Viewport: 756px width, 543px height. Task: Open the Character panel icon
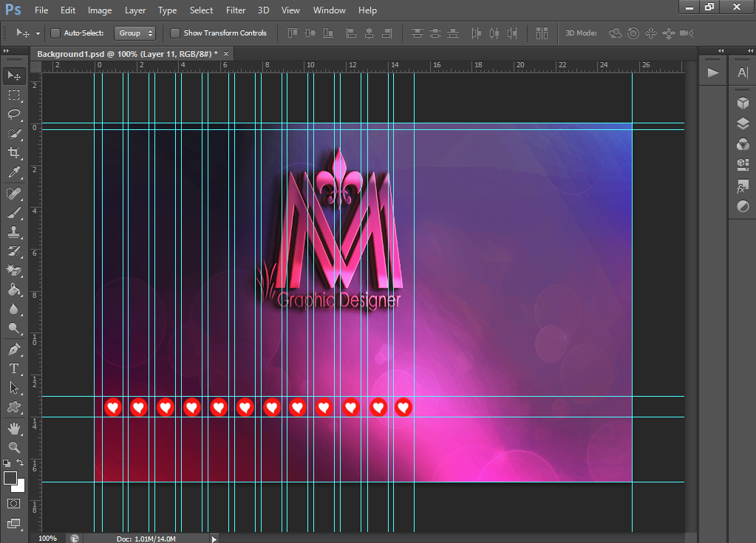(x=743, y=72)
